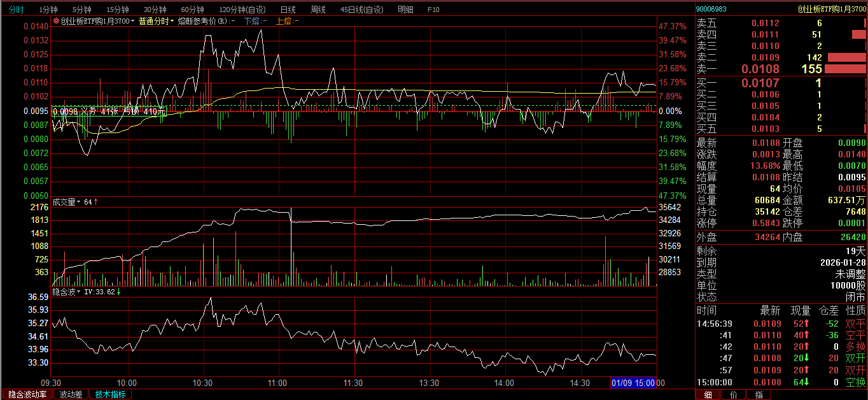868x400 pixels.
Task: Expand the 隐含波 indicator dropdown
Action: pos(66,292)
